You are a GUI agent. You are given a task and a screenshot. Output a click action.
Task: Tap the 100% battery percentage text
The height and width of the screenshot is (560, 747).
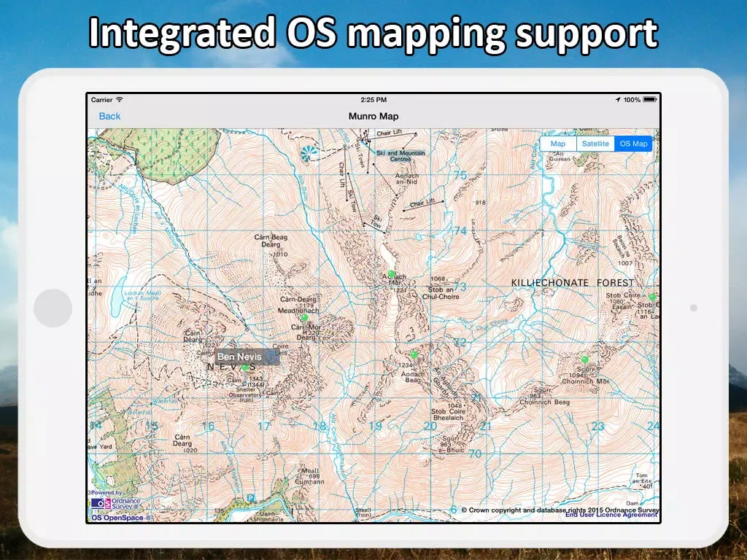tap(632, 99)
